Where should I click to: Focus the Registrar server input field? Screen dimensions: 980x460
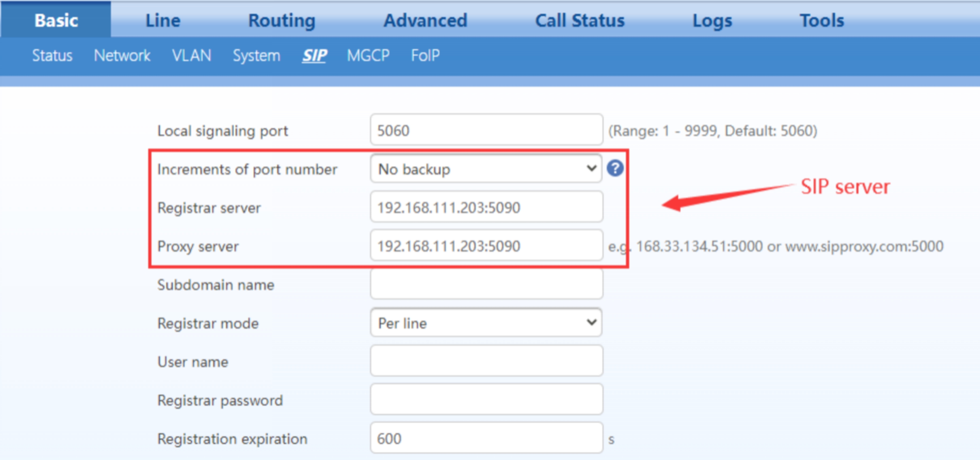point(486,207)
